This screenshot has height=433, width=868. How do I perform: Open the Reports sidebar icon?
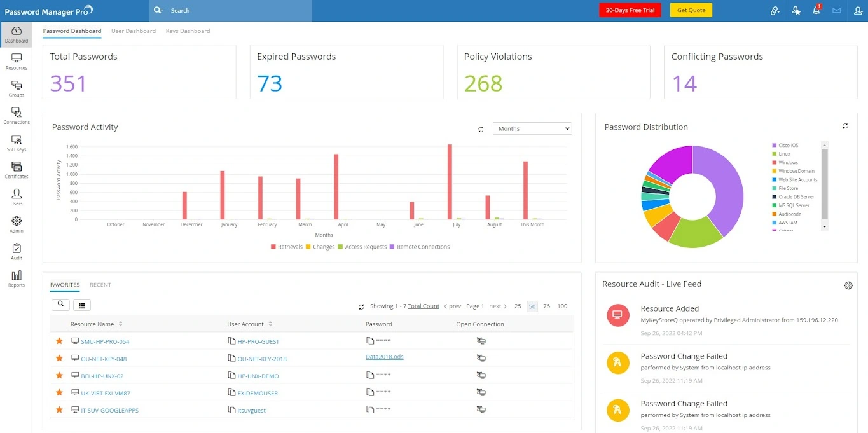pyautogui.click(x=16, y=278)
